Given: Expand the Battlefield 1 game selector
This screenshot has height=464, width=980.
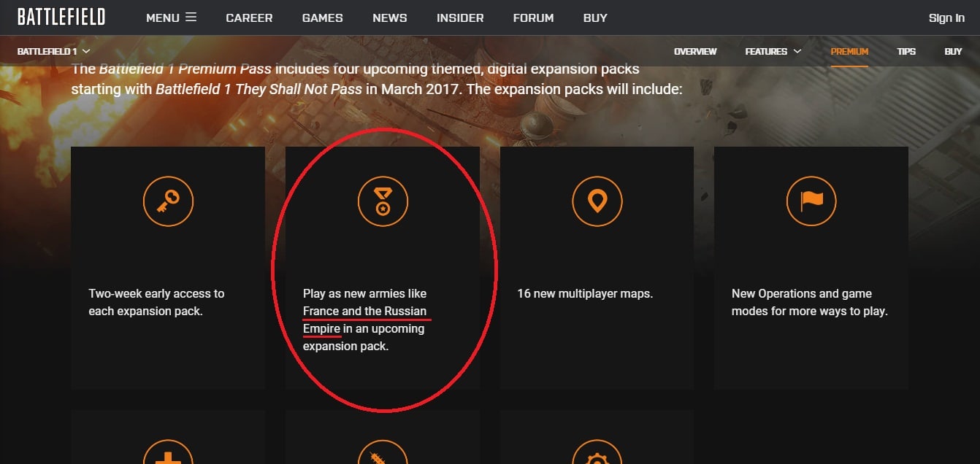Looking at the screenshot, I should 53,52.
